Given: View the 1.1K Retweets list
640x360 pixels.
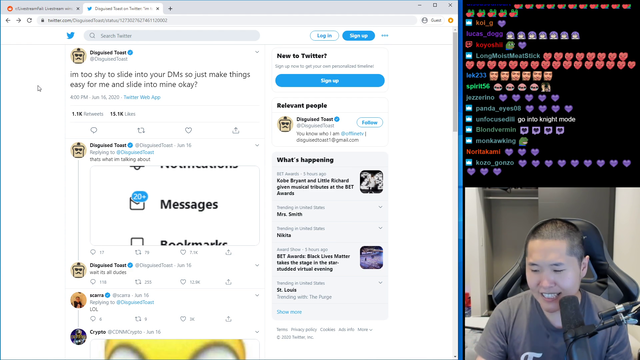Looking at the screenshot, I should 87,114.
